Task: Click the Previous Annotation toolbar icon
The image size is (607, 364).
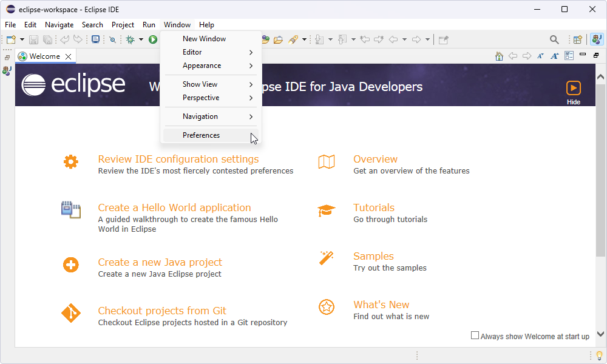Action: (x=342, y=39)
